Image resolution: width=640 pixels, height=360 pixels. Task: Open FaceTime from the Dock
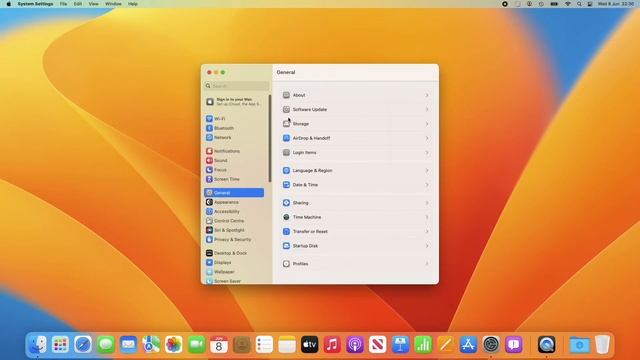(x=196, y=344)
